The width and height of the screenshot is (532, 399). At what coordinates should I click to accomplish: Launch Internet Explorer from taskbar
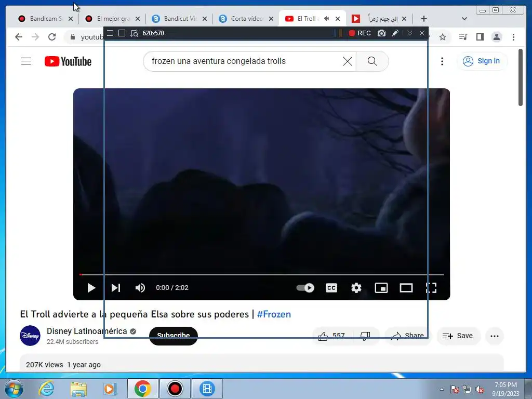point(46,389)
